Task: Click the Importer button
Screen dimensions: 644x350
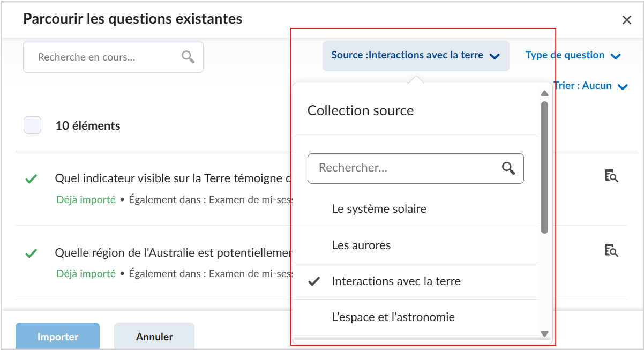Action: pos(57,336)
